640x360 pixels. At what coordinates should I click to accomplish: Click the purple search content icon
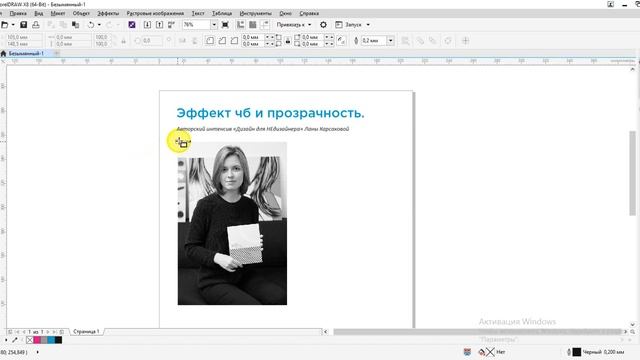coord(132,25)
